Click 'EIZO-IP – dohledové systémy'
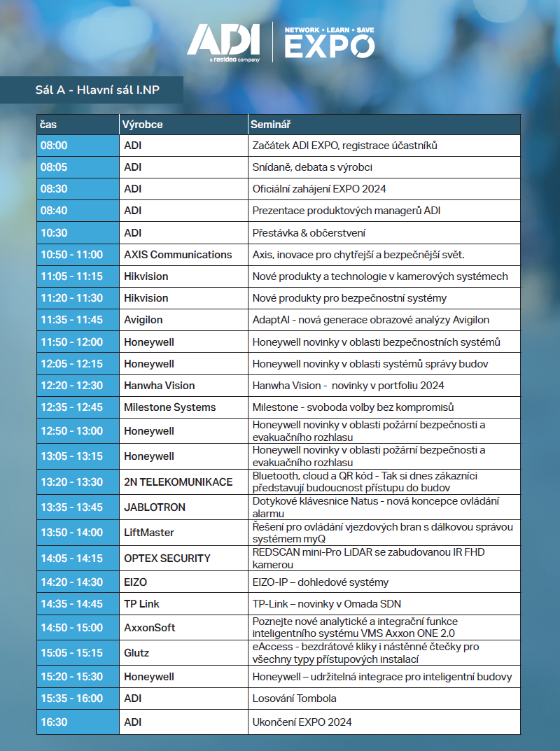 pyautogui.click(x=321, y=582)
